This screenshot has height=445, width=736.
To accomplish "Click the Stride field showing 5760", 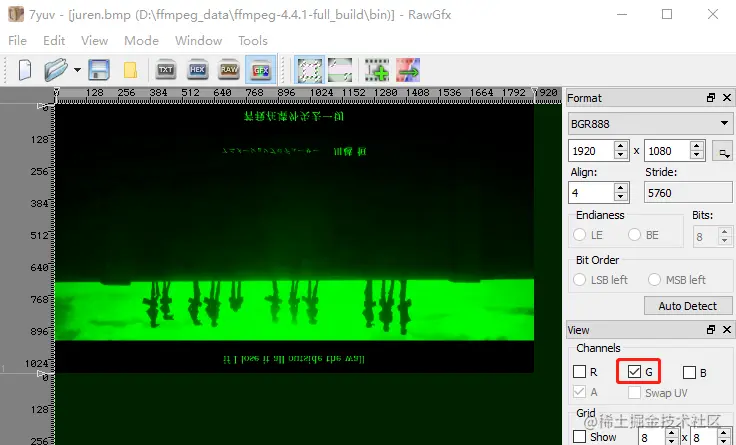I will (x=688, y=193).
